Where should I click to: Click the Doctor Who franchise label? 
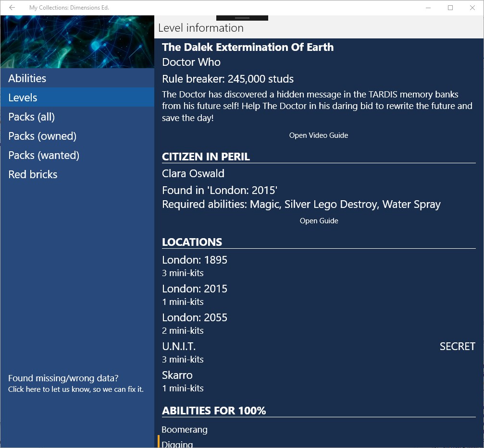click(x=191, y=62)
